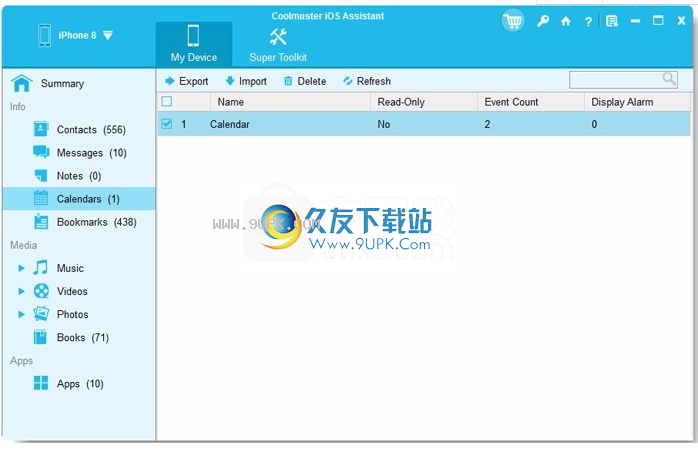This screenshot has width=698, height=454.
Task: Sort by the Display Alarm column header
Action: coord(637,102)
